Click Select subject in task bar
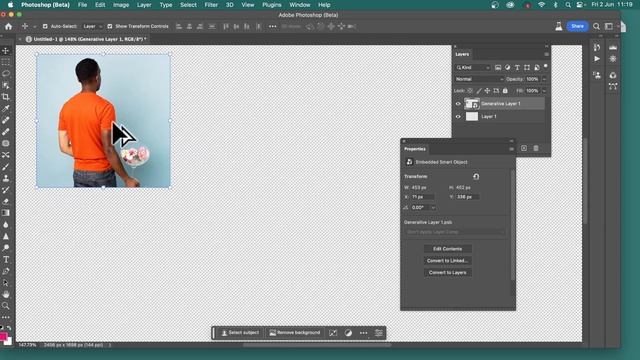This screenshot has width=640, height=360. pyautogui.click(x=240, y=333)
